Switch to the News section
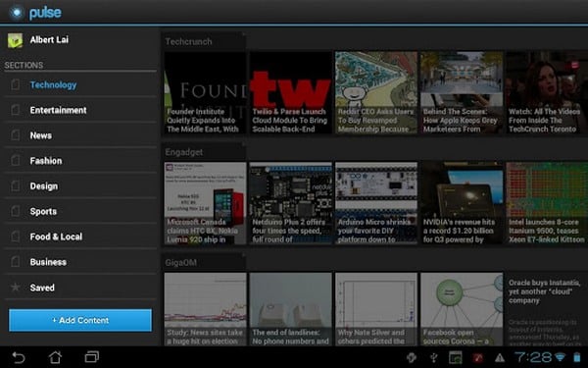Image resolution: width=588 pixels, height=368 pixels. point(80,135)
